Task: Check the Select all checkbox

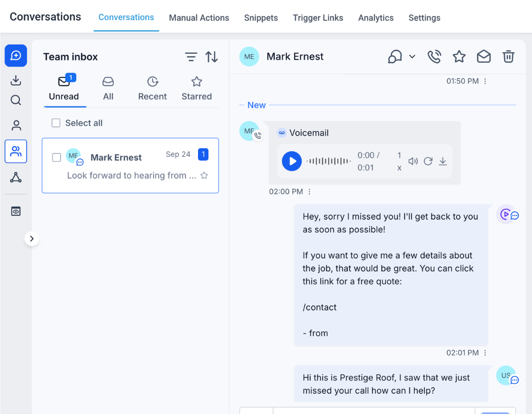Action: point(56,123)
